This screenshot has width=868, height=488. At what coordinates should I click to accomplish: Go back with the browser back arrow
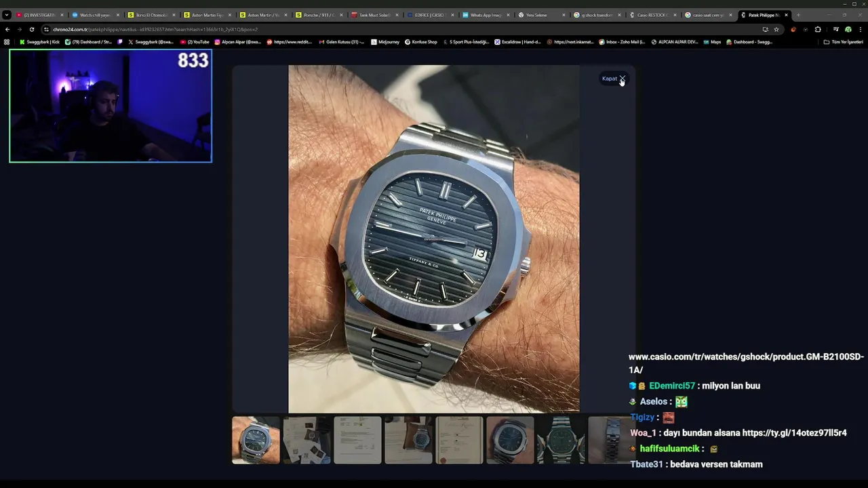pos(7,29)
